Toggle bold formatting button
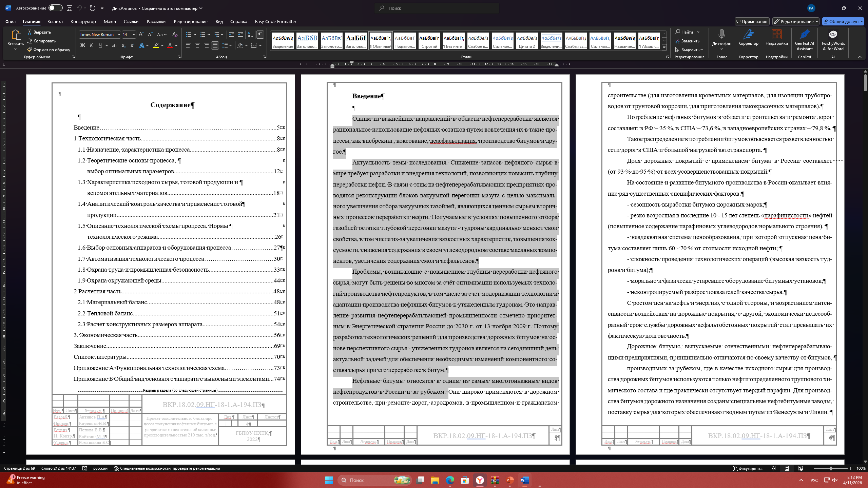This screenshot has height=488, width=868. (82, 45)
